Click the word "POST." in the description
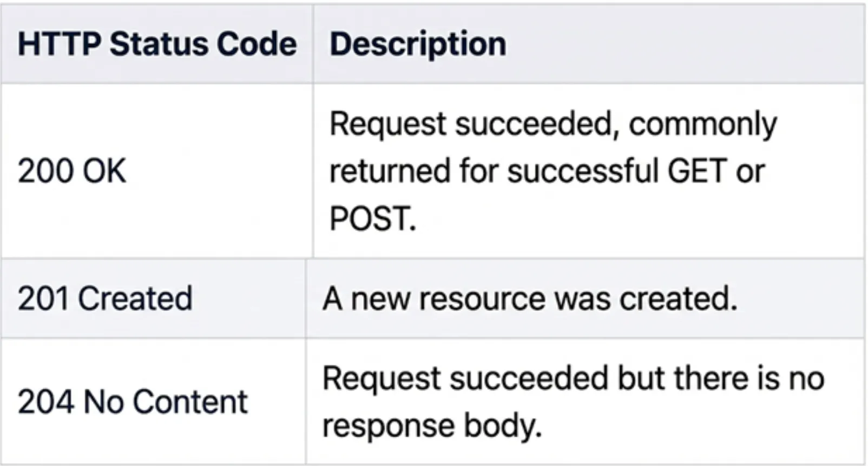This screenshot has height=466, width=868. coord(373,218)
